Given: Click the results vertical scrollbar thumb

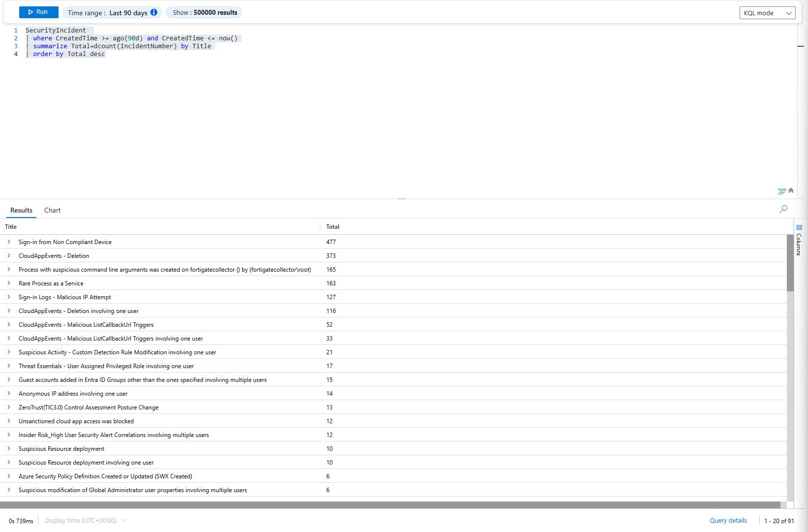Looking at the screenshot, I should 790,263.
